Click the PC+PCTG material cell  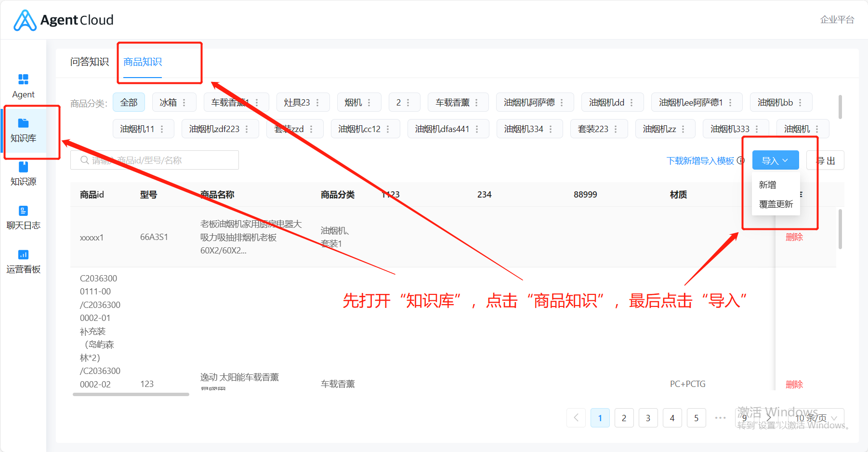click(x=688, y=384)
